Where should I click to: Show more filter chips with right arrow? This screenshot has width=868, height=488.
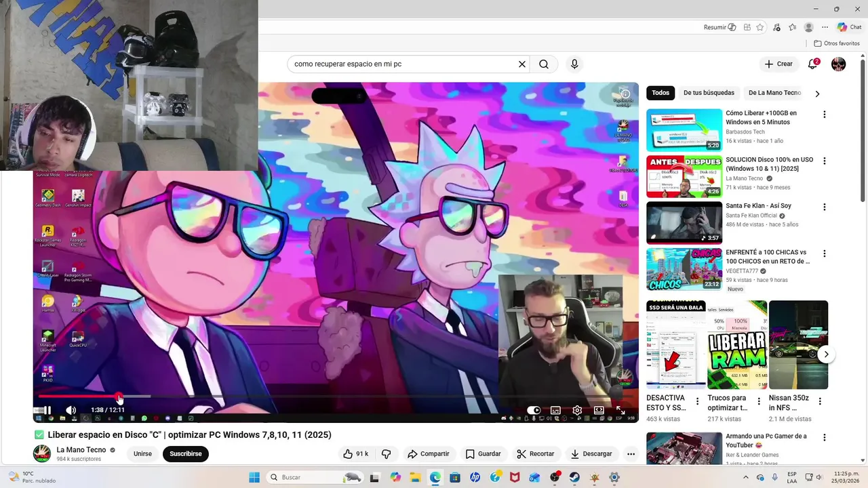point(817,94)
